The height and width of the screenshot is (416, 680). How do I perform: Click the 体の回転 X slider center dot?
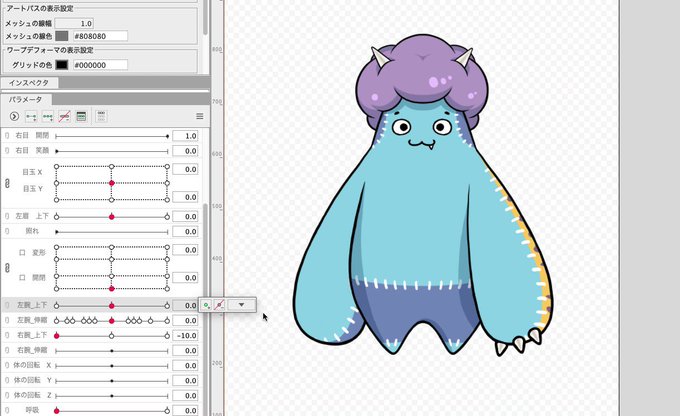[x=112, y=366]
